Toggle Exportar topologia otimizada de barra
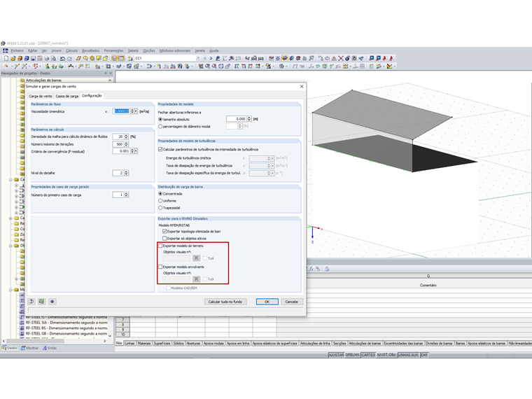The image size is (532, 399). tap(164, 232)
